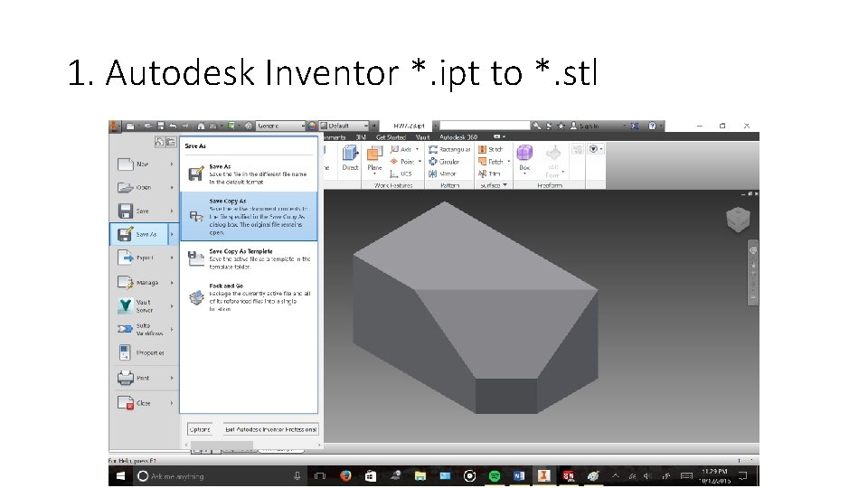Image resolution: width=868 pixels, height=488 pixels.
Task: Expand the Export submenu arrow
Action: click(172, 258)
